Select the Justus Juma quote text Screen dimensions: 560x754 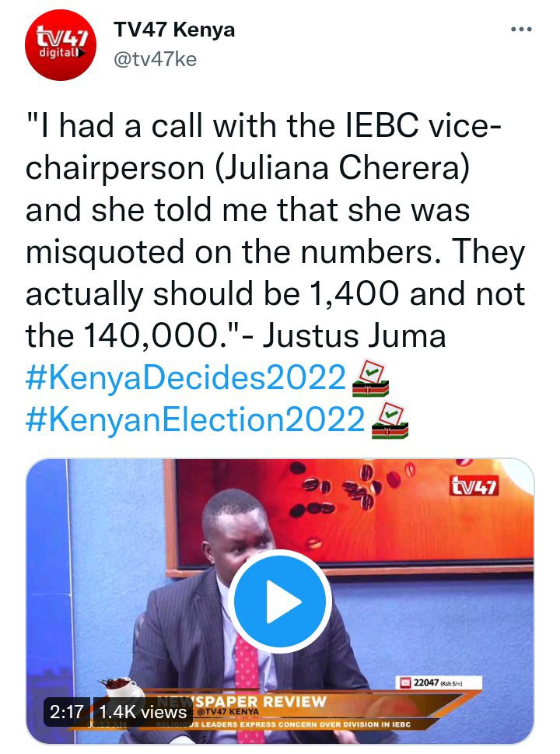275,230
